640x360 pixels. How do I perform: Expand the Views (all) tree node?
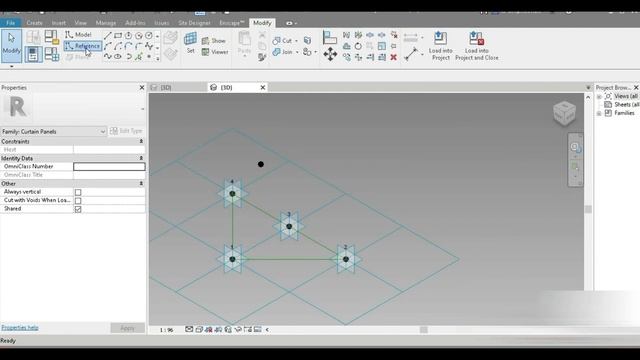tap(599, 96)
